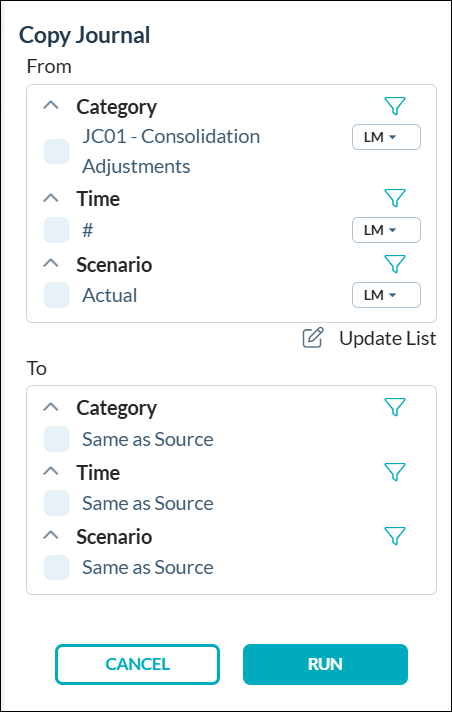Image resolution: width=452 pixels, height=712 pixels.
Task: Collapse the From Category section
Action: [x=51, y=106]
